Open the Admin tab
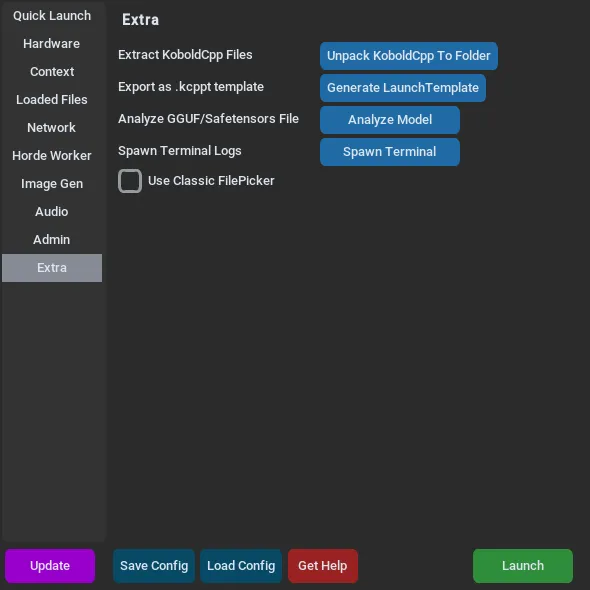The image size is (590, 590). [52, 240]
